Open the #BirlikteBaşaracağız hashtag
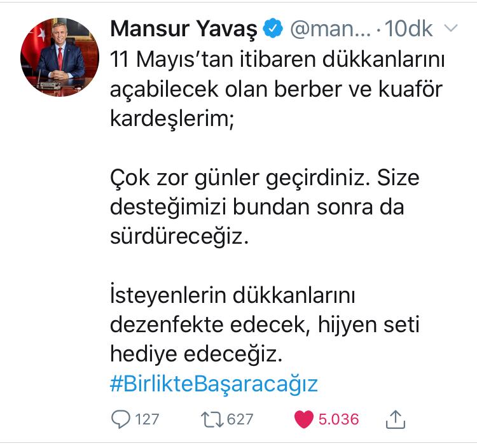The height and width of the screenshot is (448, 477). coord(214,384)
